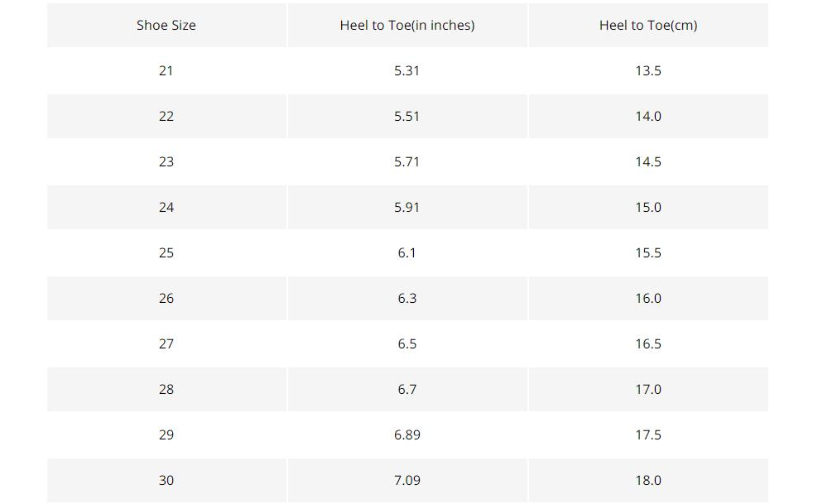
Task: Click the 7.09 inches value
Action: (x=407, y=481)
